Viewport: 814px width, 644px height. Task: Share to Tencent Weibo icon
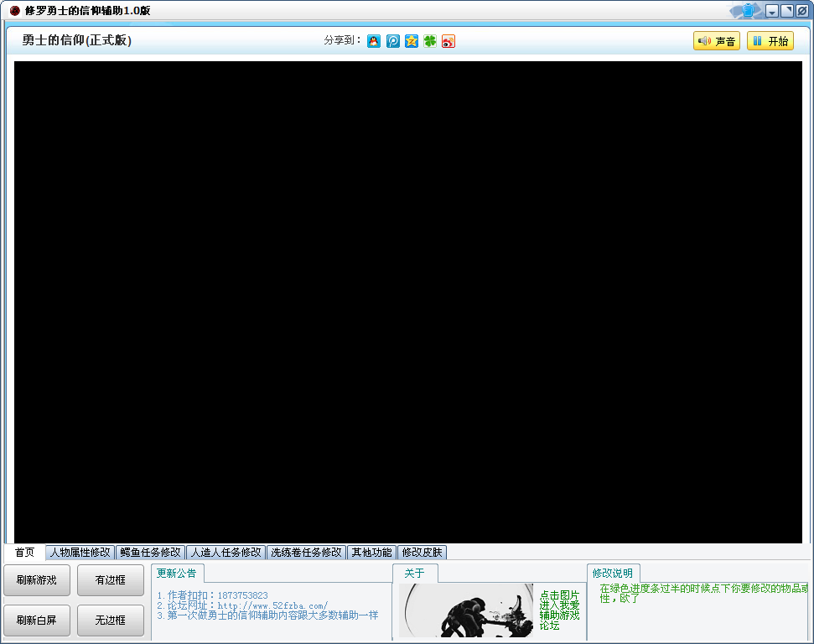coord(393,41)
